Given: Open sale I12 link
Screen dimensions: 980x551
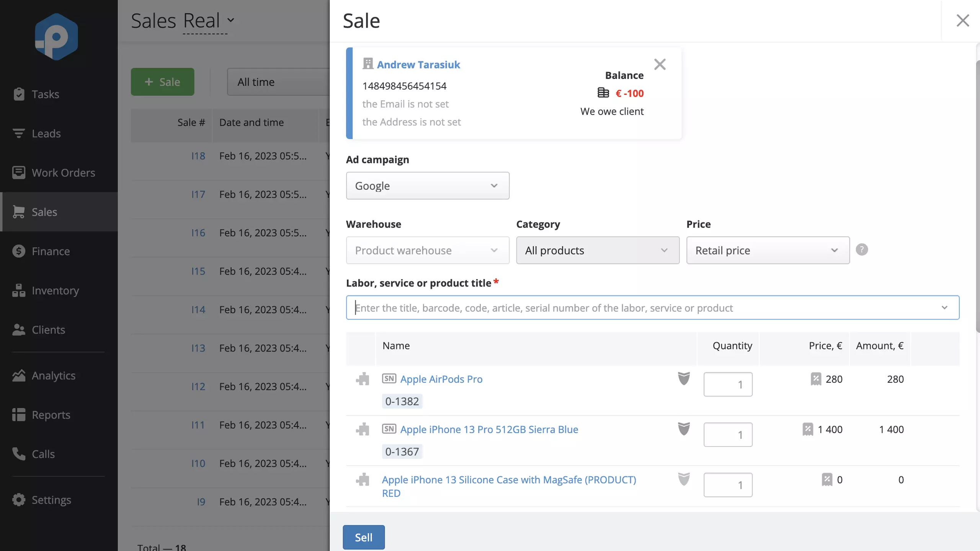Looking at the screenshot, I should tap(198, 386).
